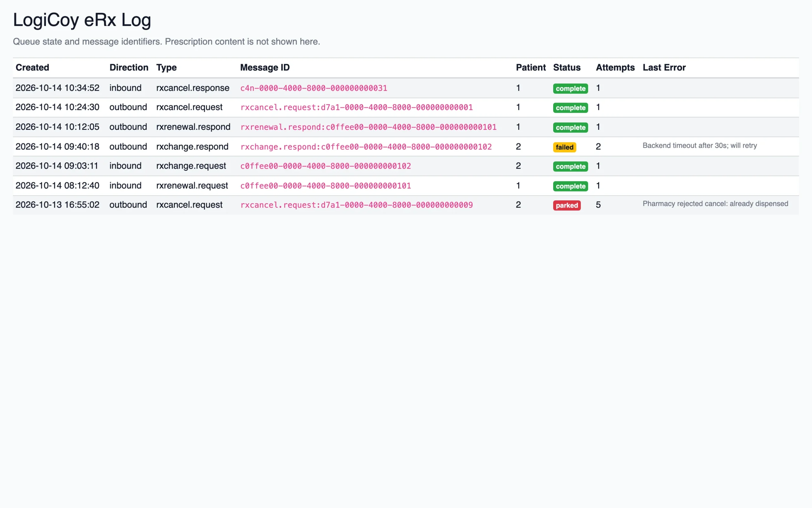Click attempts value 5 in parked row
The image size is (812, 508).
tap(598, 205)
